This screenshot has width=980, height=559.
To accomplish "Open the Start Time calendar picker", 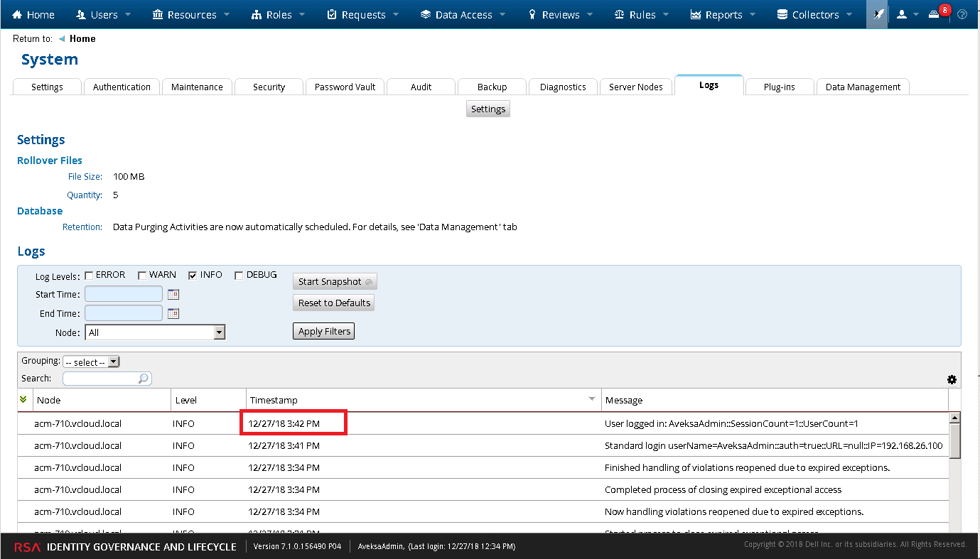I will coord(173,294).
